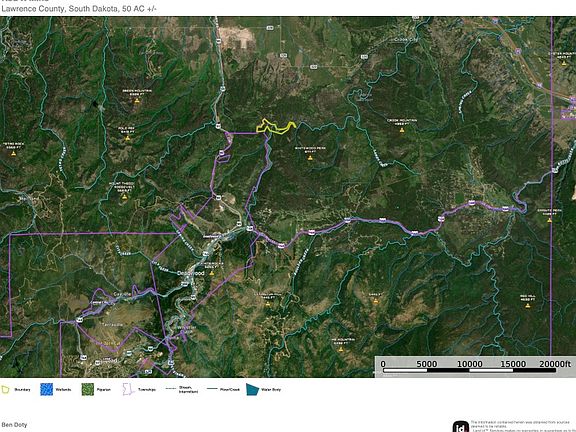The image size is (576, 432).
Task: Click the Red Hill peak triangle marker
Action: pyautogui.click(x=528, y=306)
